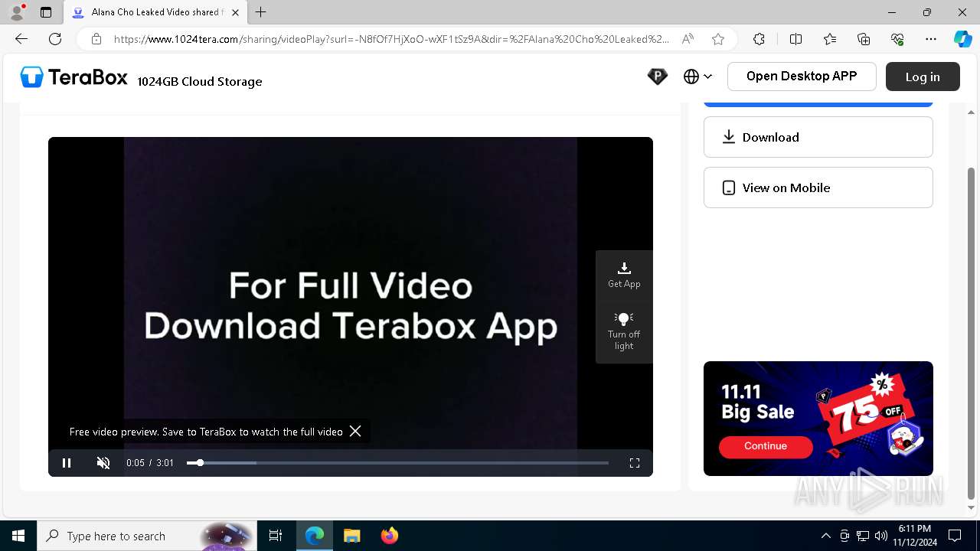This screenshot has width=980, height=551.
Task: Click the video progress bar
Action: [x=397, y=463]
